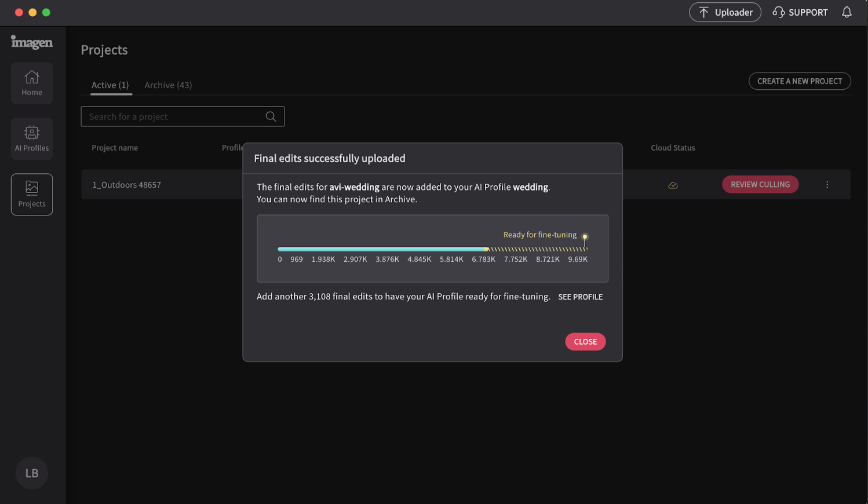Open the three-dot menu for 1_Outdoors 48657
The image size is (868, 504).
827,185
